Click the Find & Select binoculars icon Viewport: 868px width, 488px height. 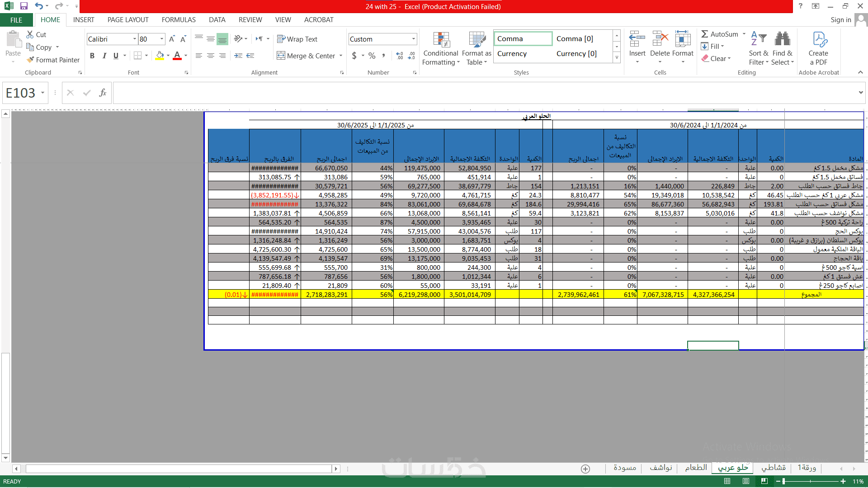click(x=782, y=39)
